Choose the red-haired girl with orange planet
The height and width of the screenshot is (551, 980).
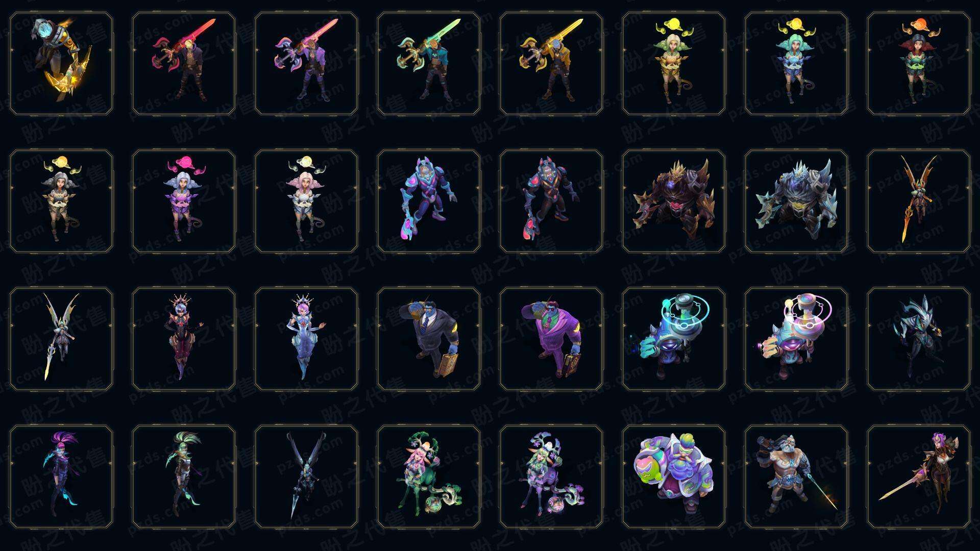pos(919,63)
